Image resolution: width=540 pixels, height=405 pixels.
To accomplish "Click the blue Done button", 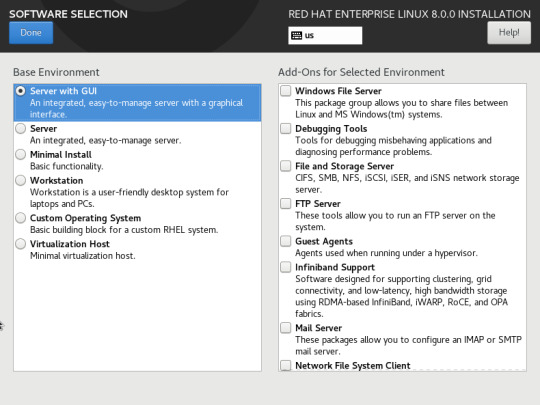I will click(31, 33).
